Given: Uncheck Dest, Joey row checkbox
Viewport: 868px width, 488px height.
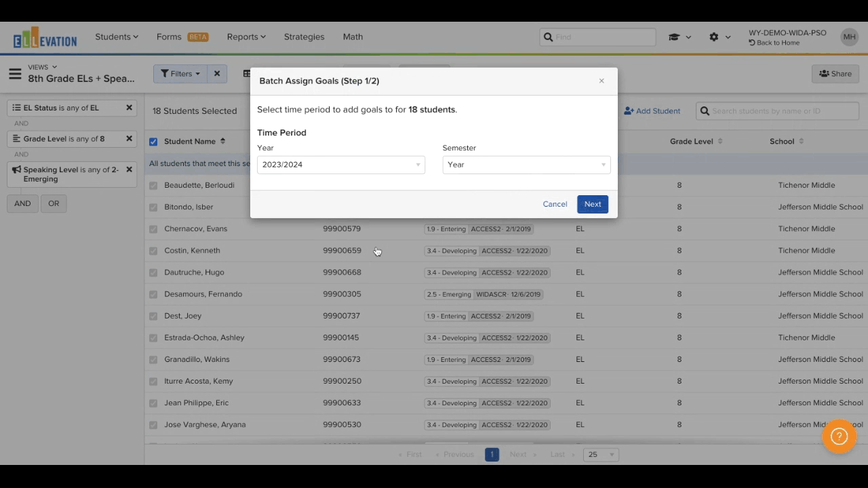Looking at the screenshot, I should [153, 316].
